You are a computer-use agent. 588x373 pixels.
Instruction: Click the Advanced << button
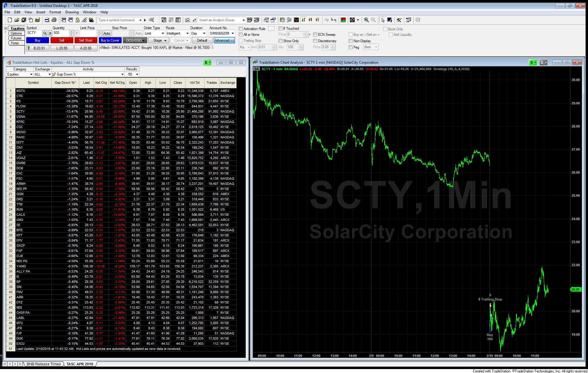224,40
